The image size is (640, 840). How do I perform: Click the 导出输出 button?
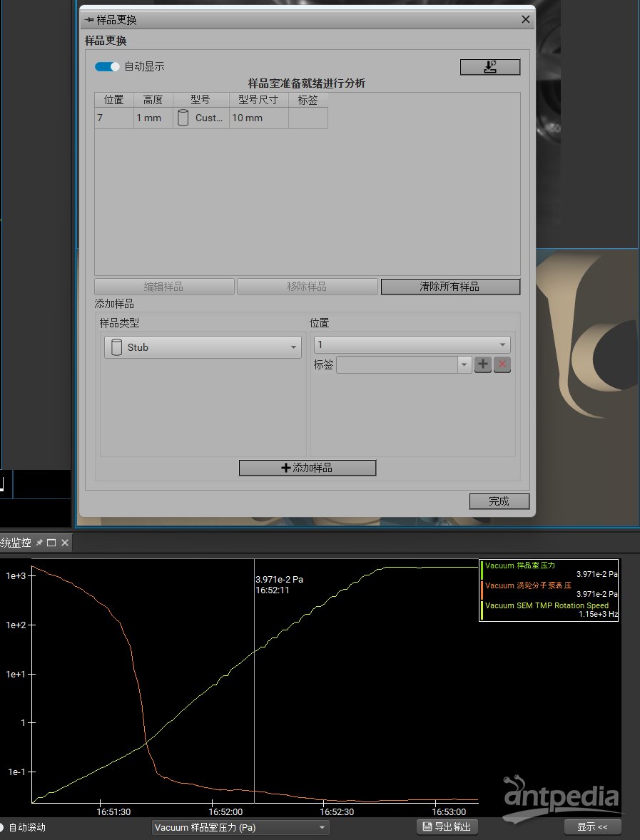click(x=447, y=826)
